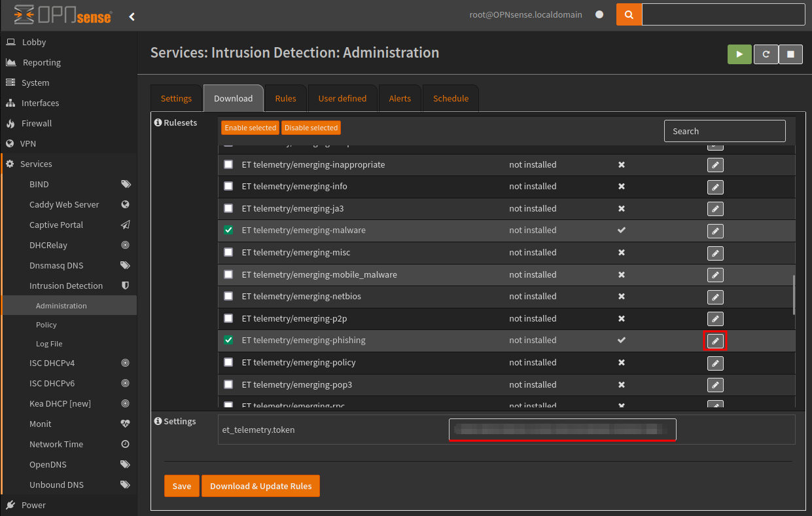Click the rulesets list vertical scrollbar
The width and height of the screenshot is (812, 516).
[x=794, y=295]
